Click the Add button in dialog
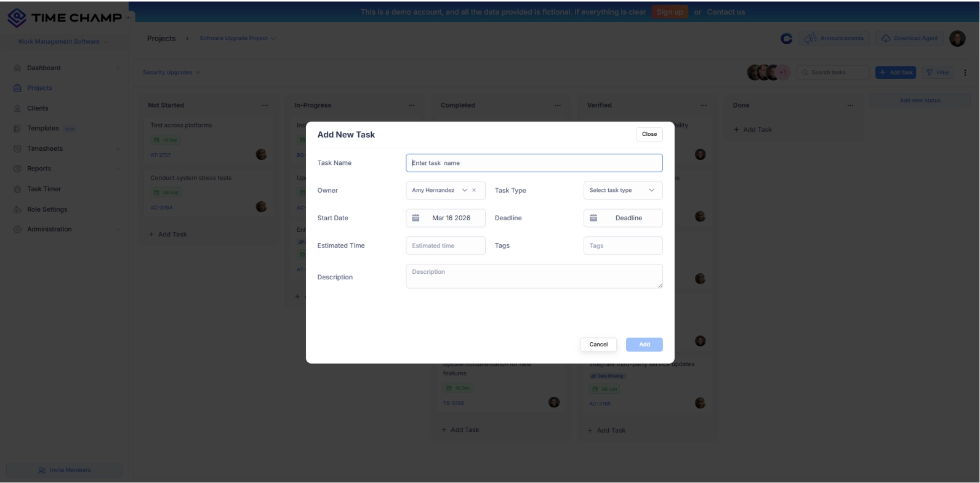Image resolution: width=980 pixels, height=483 pixels. click(644, 345)
